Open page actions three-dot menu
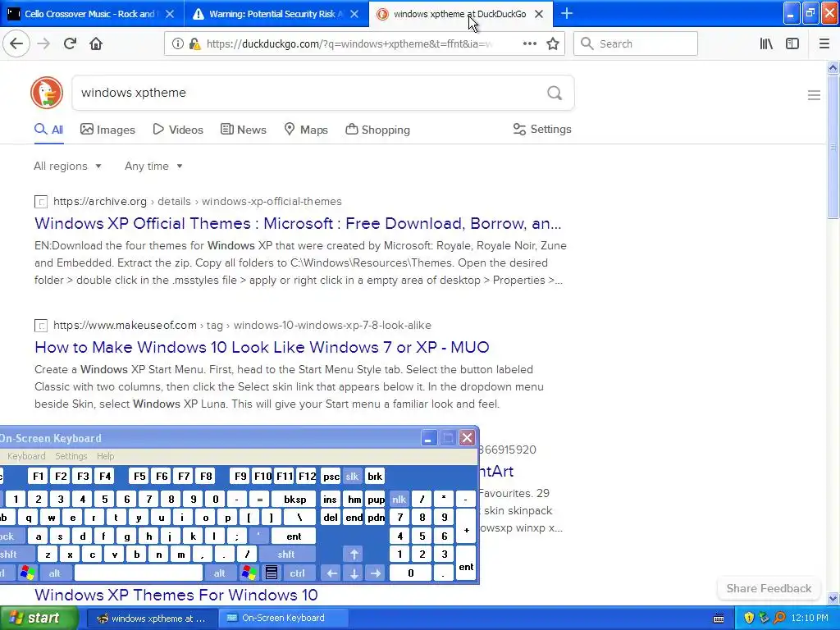Screen dimensions: 840x630 529,44
